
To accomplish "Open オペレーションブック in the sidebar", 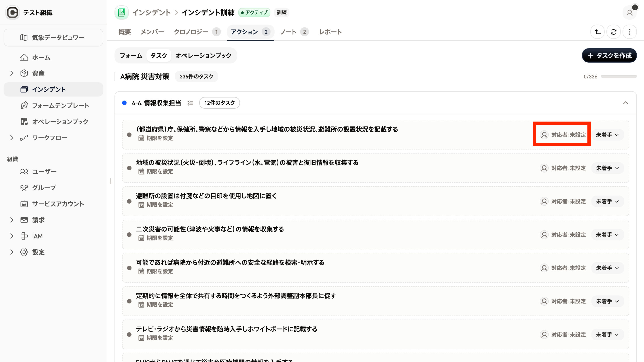I will tap(53, 121).
